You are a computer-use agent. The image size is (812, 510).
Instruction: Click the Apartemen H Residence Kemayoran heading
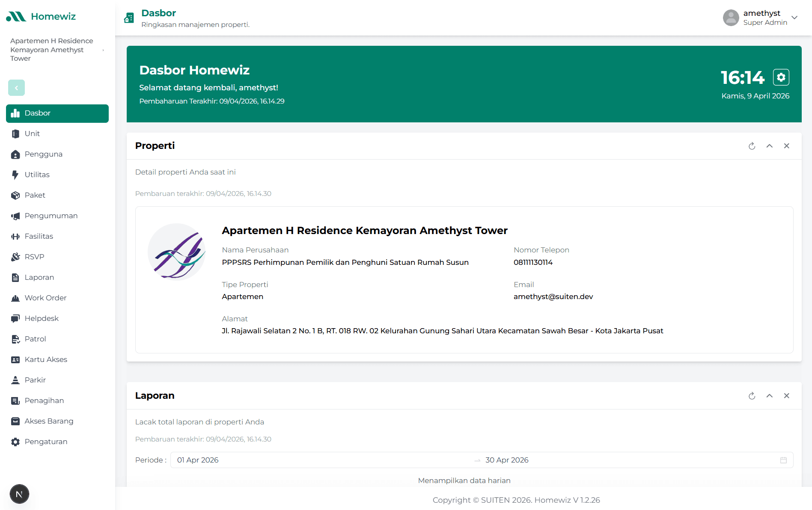pos(365,231)
